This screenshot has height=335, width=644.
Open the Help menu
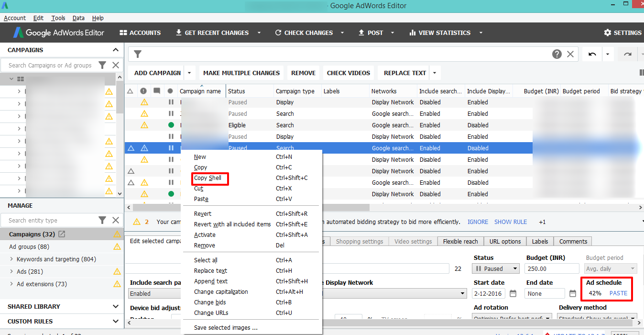click(x=98, y=18)
